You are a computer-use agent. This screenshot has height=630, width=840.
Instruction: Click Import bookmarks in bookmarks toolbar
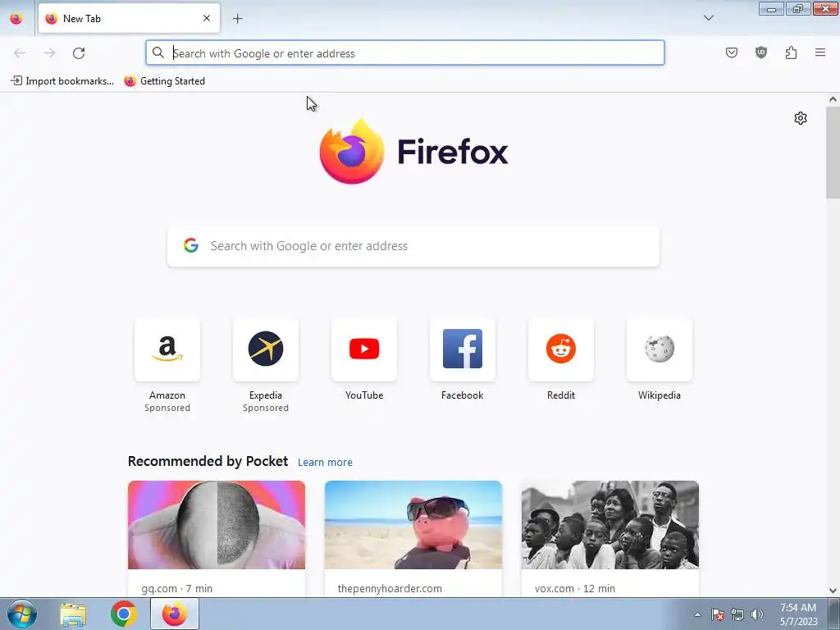tap(62, 81)
